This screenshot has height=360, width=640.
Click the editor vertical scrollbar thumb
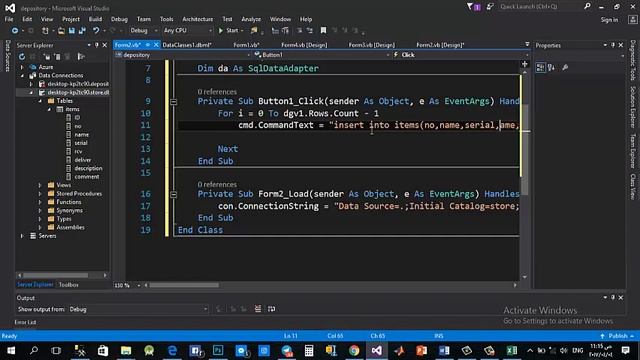(525, 149)
